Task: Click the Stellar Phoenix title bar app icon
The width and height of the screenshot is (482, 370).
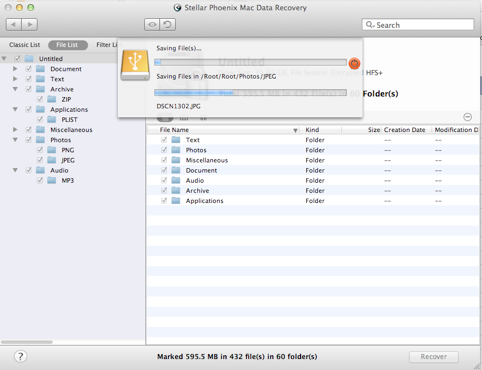Action: [178, 8]
